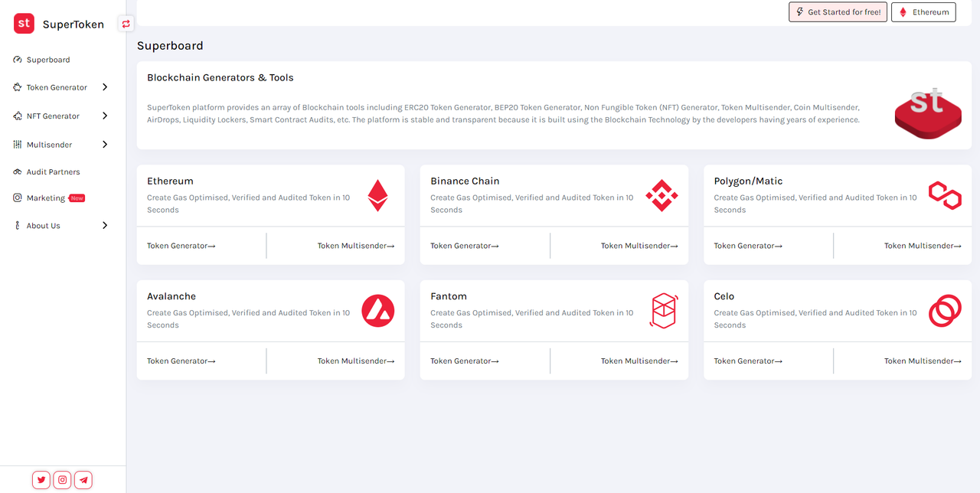Open Celo Token Multisender link
This screenshot has width=980, height=493.
click(x=923, y=361)
